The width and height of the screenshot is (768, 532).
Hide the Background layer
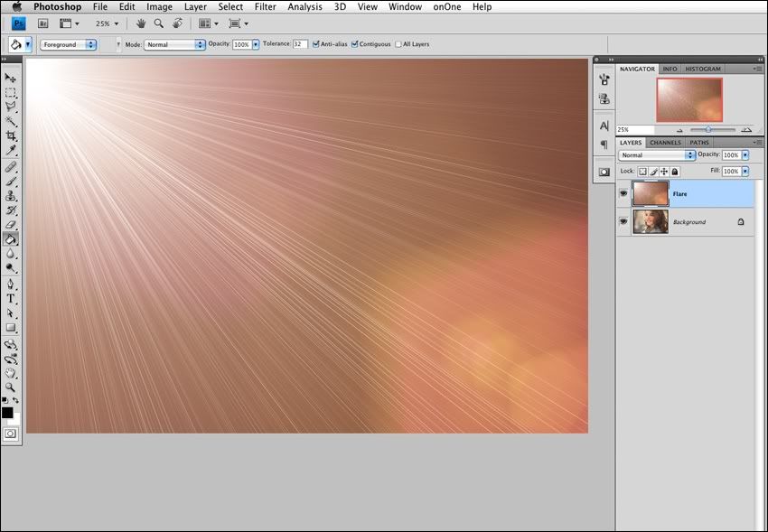pos(623,221)
